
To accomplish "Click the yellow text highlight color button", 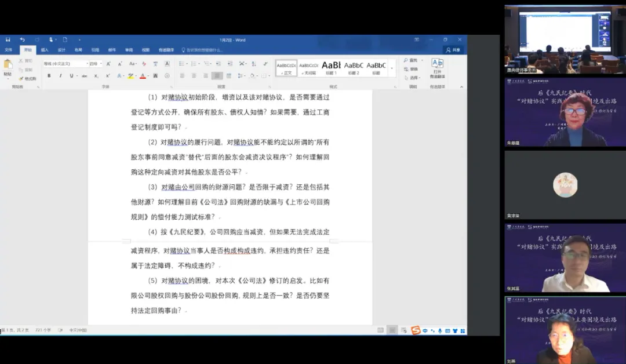I will point(130,75).
